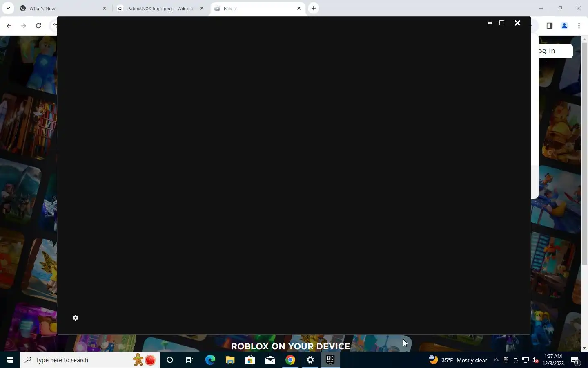588x368 pixels.
Task: Open Microsoft Store from the taskbar
Action: (x=250, y=360)
